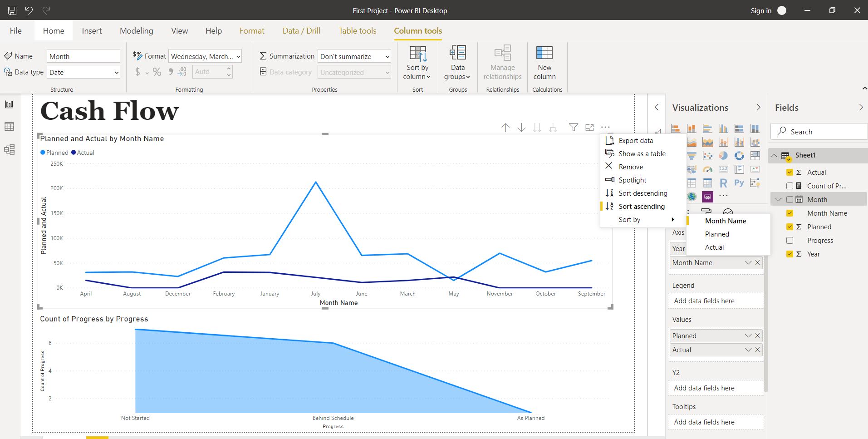The image size is (868, 439).
Task: Click Sign in
Action: [761, 10]
